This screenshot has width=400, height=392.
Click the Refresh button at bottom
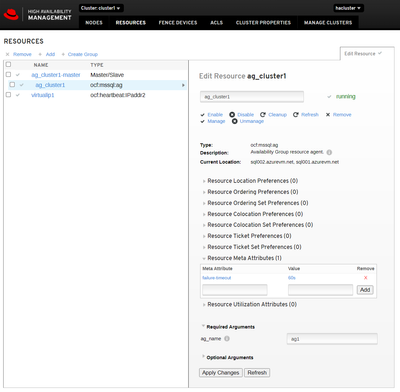(x=257, y=373)
